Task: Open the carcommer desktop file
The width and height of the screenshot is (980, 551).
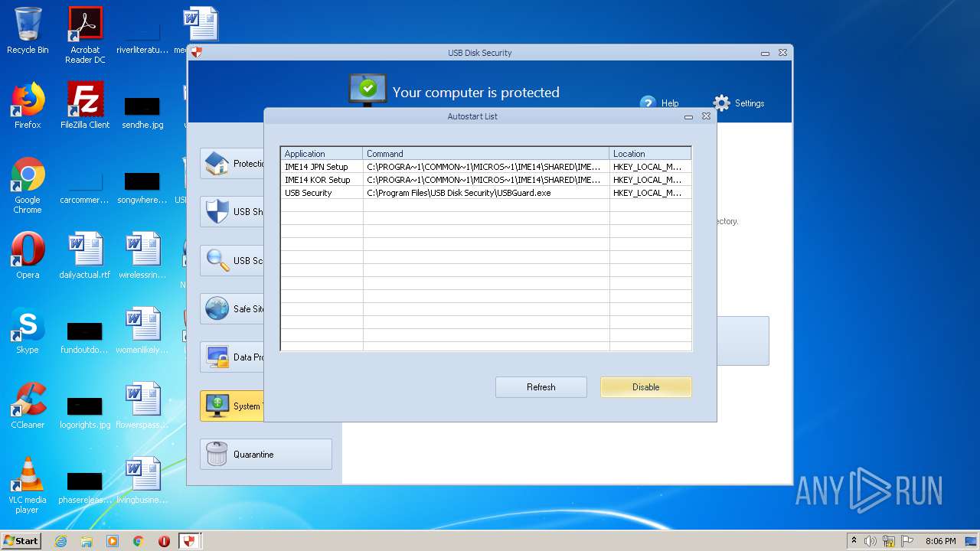Action: pos(85,188)
